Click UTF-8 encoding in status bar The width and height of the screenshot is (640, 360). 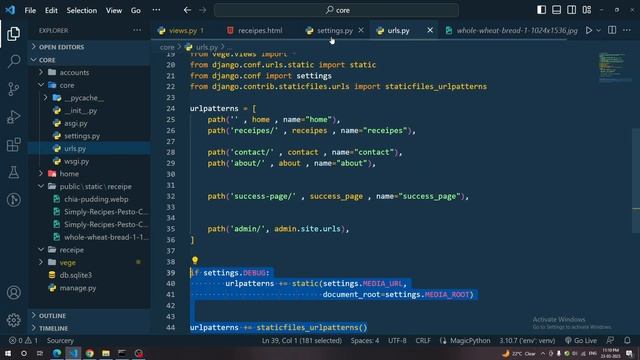(397, 340)
